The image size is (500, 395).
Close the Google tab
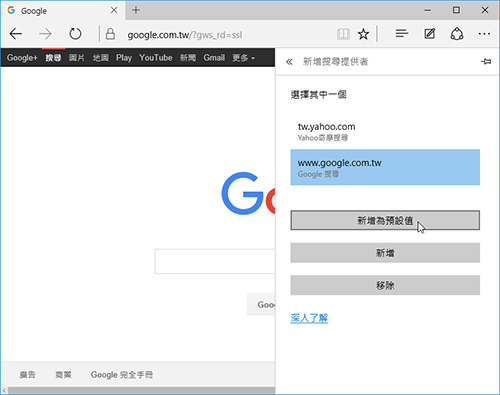(114, 10)
